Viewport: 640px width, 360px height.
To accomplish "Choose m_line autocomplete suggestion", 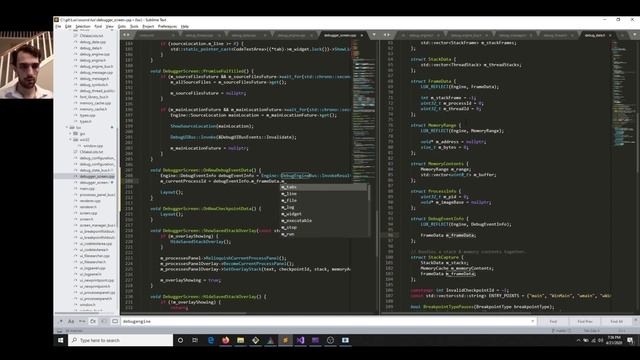I will [x=324, y=194].
